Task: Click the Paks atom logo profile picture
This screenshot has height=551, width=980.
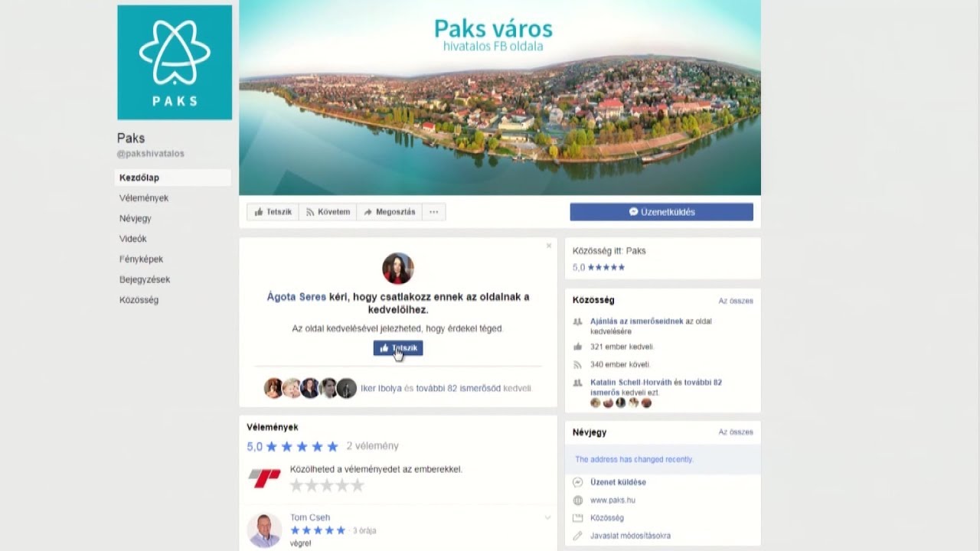Action: point(175,63)
